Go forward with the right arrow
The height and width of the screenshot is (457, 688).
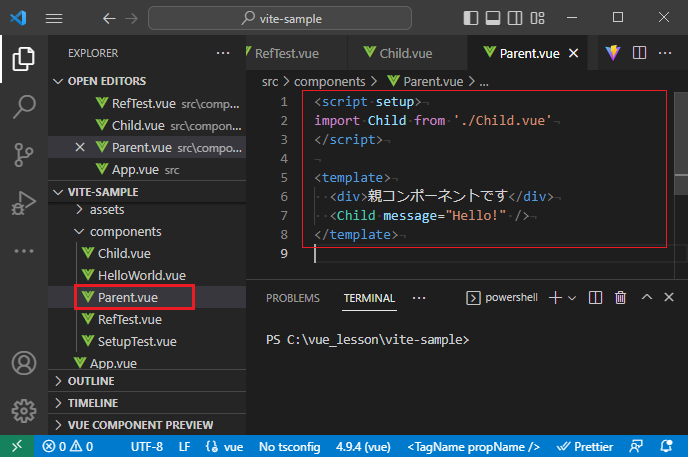click(x=131, y=18)
